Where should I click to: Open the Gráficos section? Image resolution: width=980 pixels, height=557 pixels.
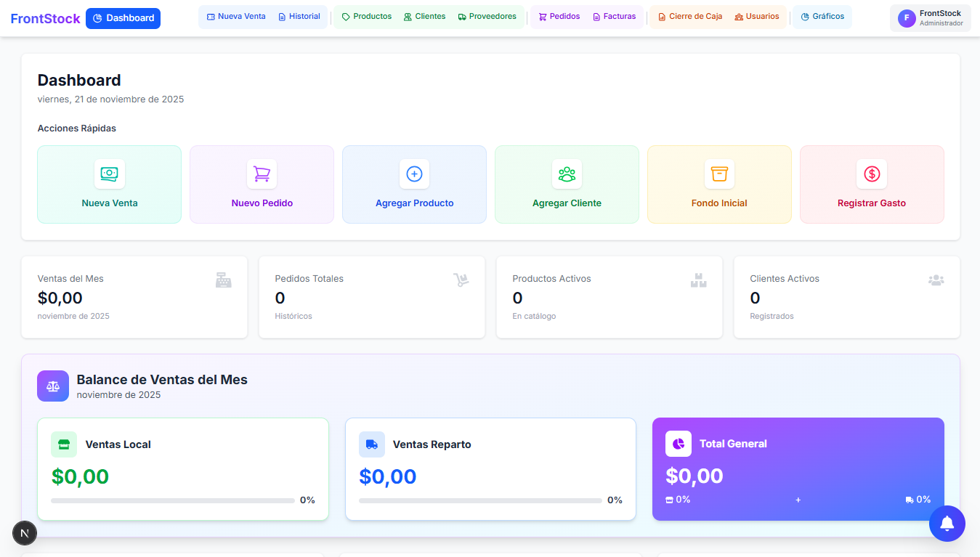point(822,15)
